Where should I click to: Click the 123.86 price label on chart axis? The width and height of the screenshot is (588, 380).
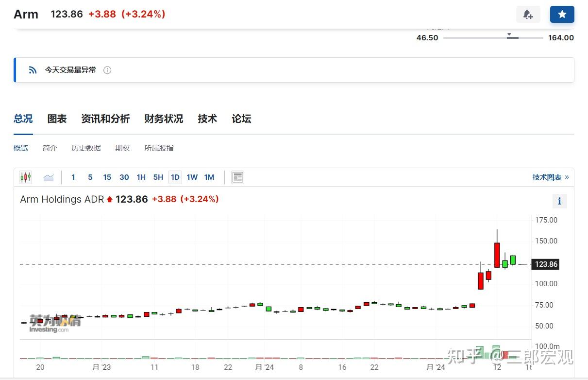tap(545, 264)
